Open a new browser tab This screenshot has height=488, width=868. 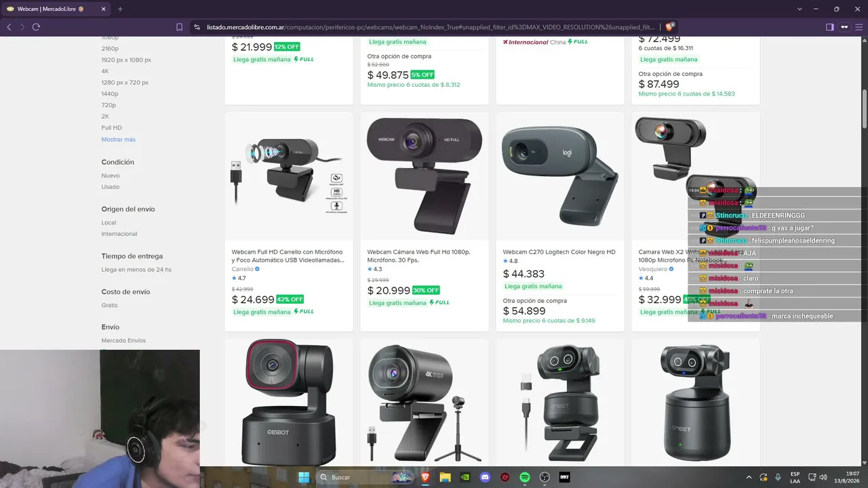tap(120, 9)
